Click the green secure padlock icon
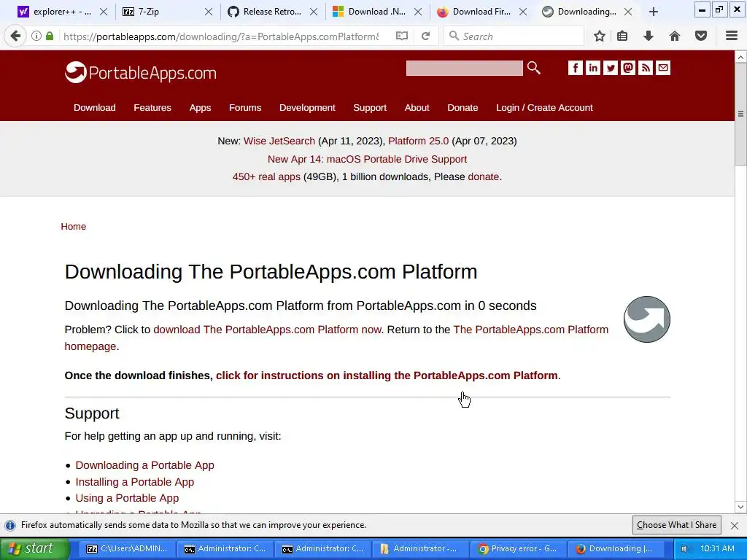Image resolution: width=747 pixels, height=560 pixels. point(50,36)
